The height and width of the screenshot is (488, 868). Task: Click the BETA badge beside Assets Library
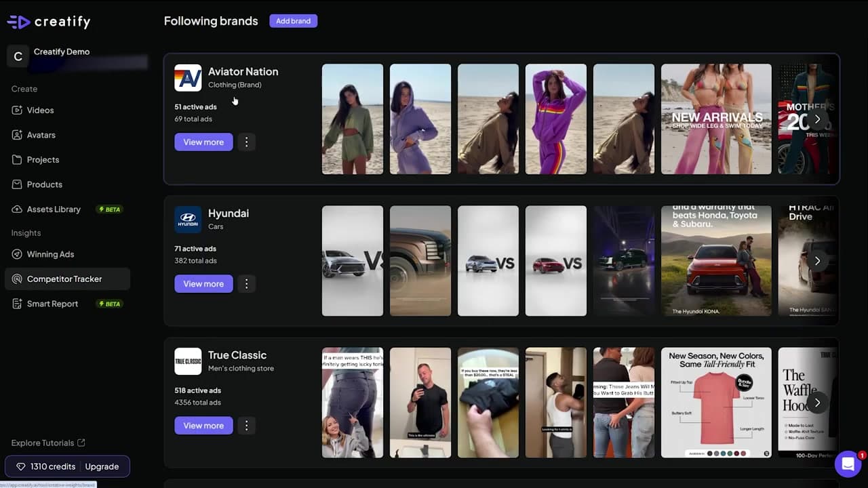[x=110, y=209]
